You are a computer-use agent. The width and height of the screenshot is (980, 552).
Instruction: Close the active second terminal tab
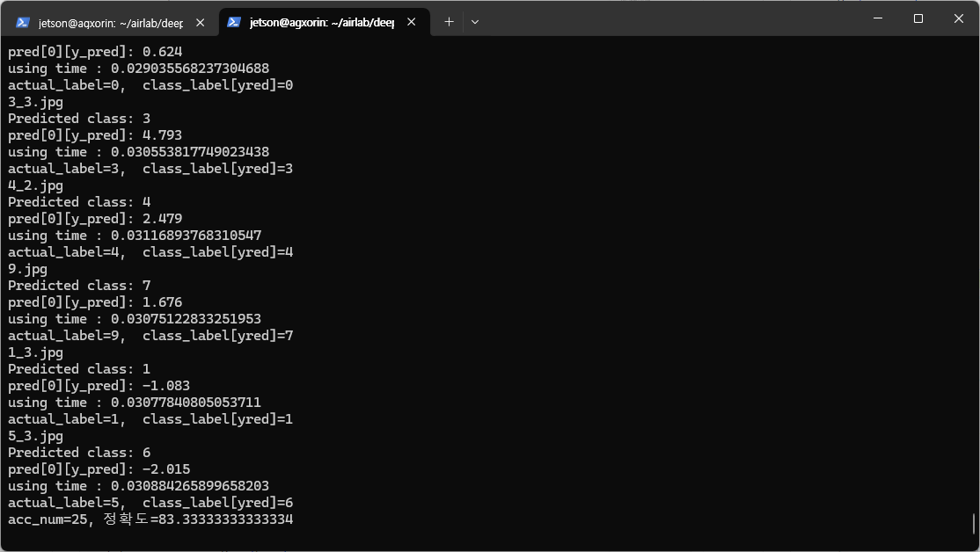click(x=411, y=22)
